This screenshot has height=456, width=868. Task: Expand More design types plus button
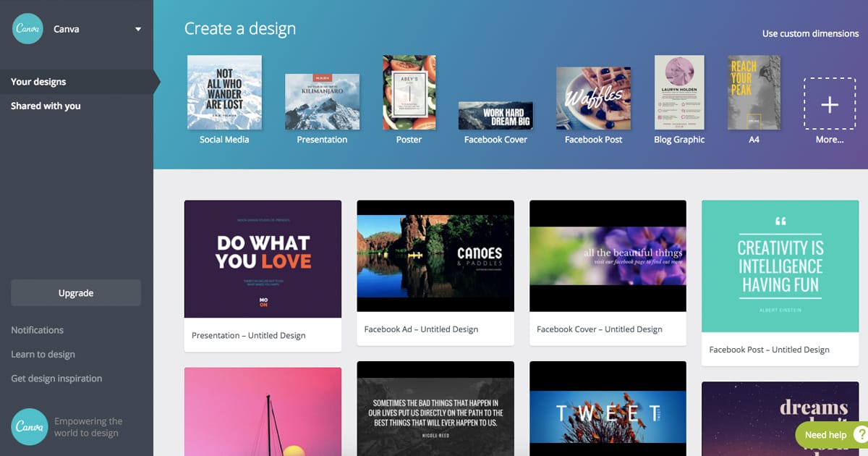829,105
